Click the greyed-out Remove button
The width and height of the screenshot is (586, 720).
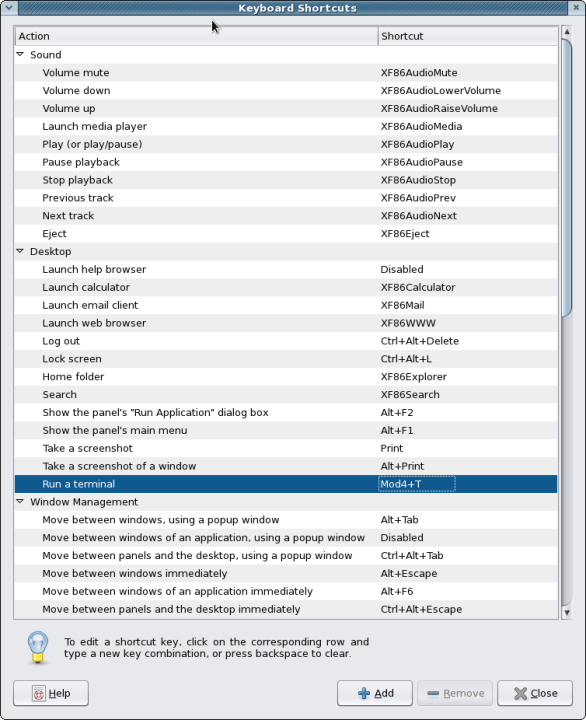455,693
